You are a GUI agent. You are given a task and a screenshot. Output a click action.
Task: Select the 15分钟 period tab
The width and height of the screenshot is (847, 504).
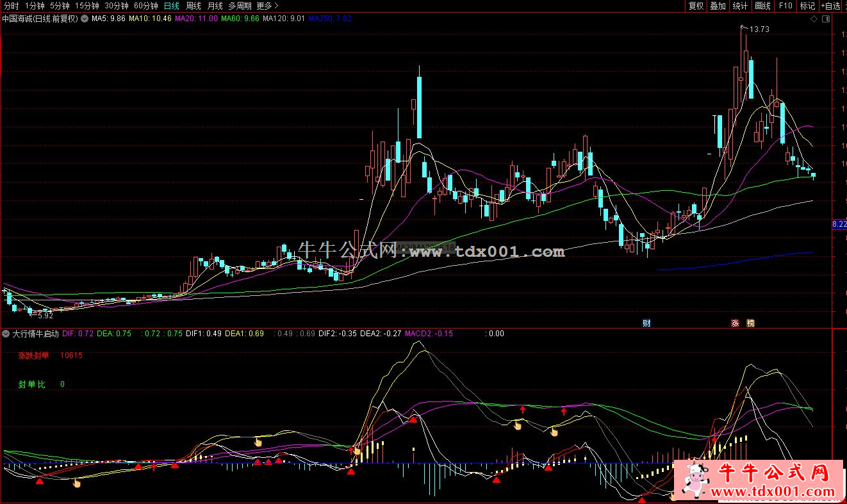(86, 6)
